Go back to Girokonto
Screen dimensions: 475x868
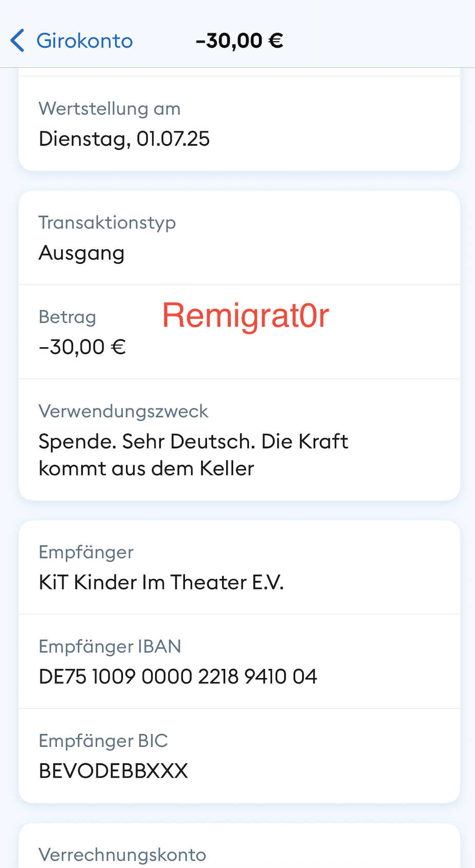[85, 41]
